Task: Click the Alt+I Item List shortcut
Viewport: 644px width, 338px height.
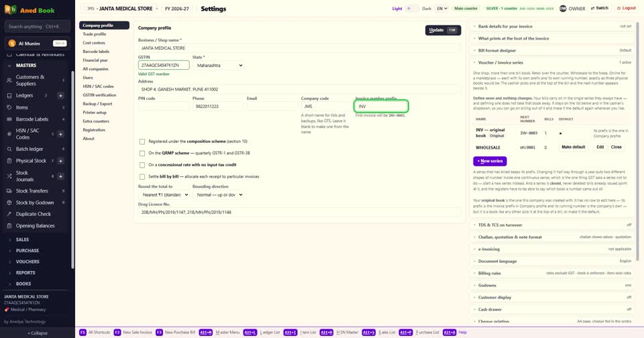Action: point(300,332)
